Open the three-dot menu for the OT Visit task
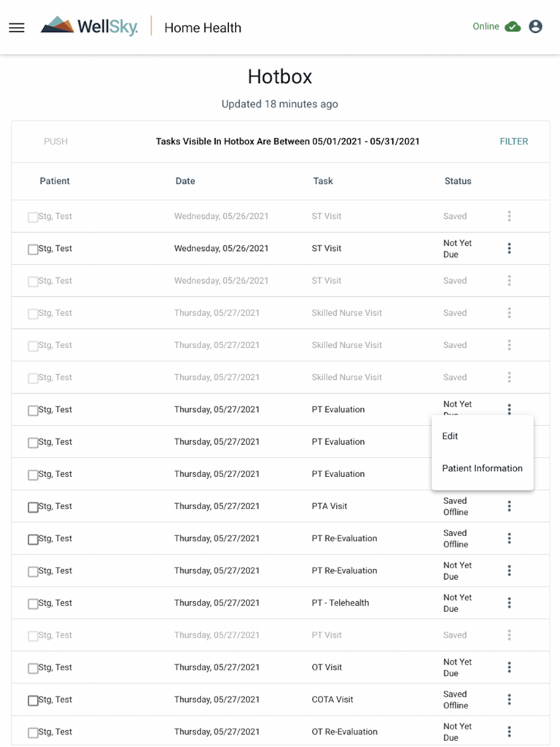The width and height of the screenshot is (560, 747). click(509, 667)
